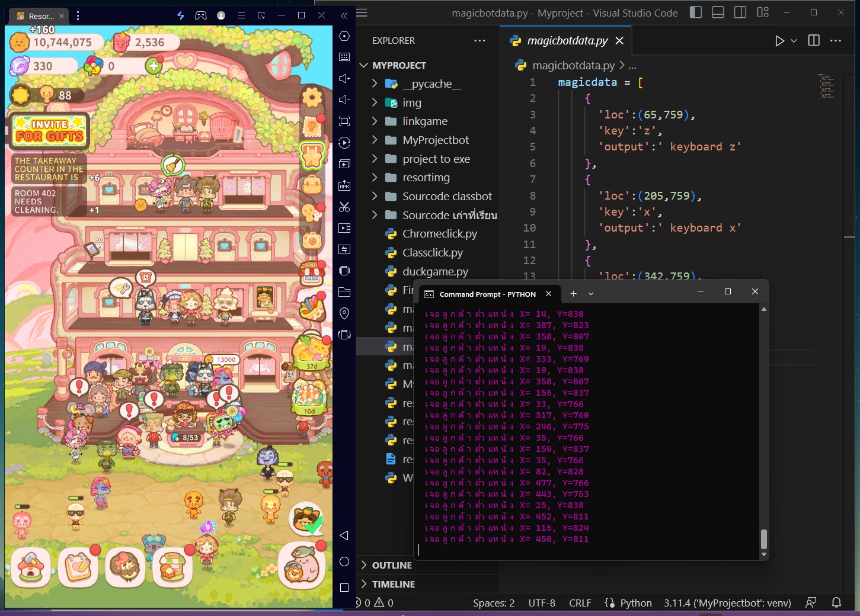Viewport: 860px width, 616px height.
Task: Open the game's shop stall button
Action: pos(172,566)
